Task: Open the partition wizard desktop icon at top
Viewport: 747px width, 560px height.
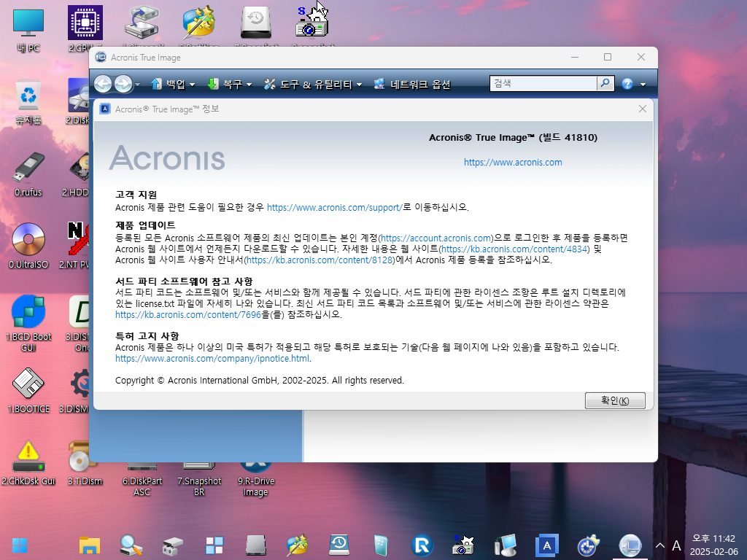Action: (198, 24)
